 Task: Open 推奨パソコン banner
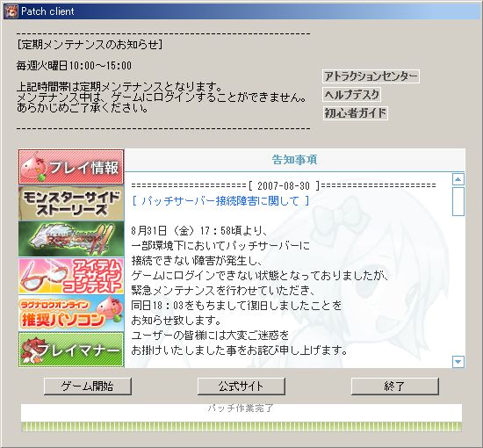pyautogui.click(x=71, y=313)
